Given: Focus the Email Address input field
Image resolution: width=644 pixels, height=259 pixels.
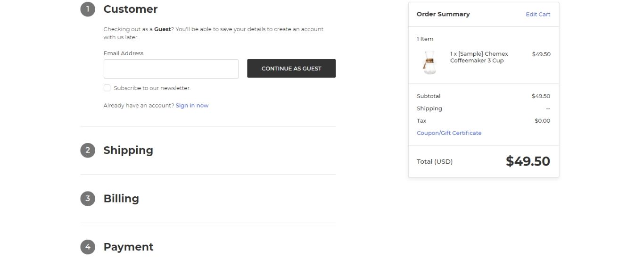Looking at the screenshot, I should pyautogui.click(x=171, y=69).
